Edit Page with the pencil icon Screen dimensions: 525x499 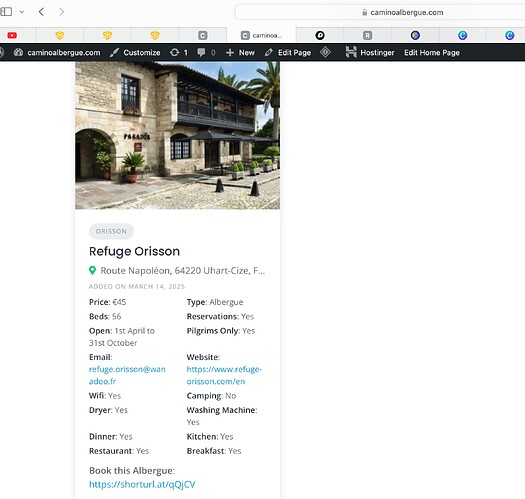[288, 53]
